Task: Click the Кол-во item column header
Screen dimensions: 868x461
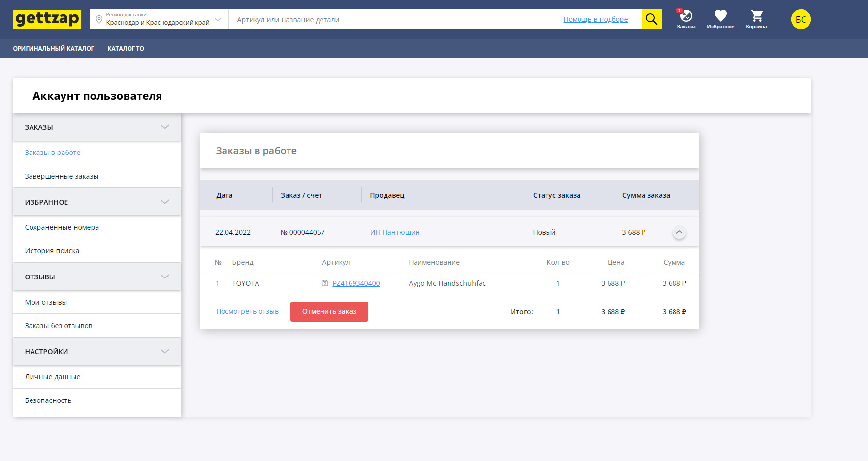Action: [x=558, y=262]
